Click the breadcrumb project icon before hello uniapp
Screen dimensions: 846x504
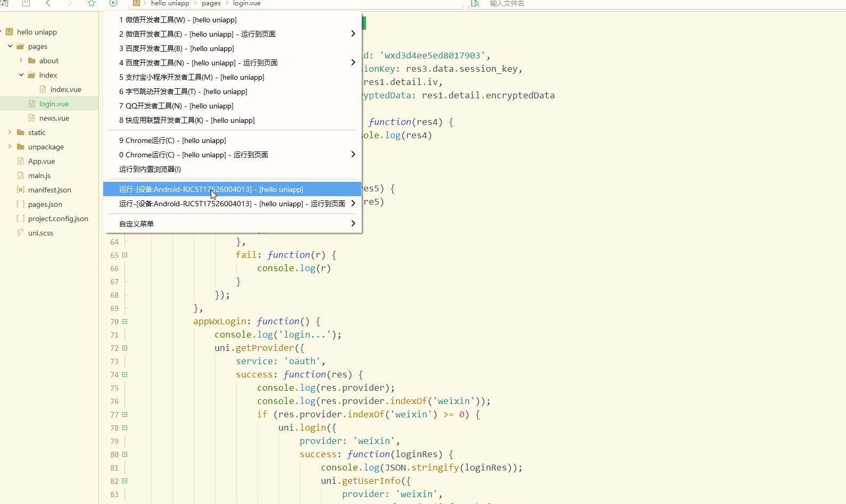point(136,3)
